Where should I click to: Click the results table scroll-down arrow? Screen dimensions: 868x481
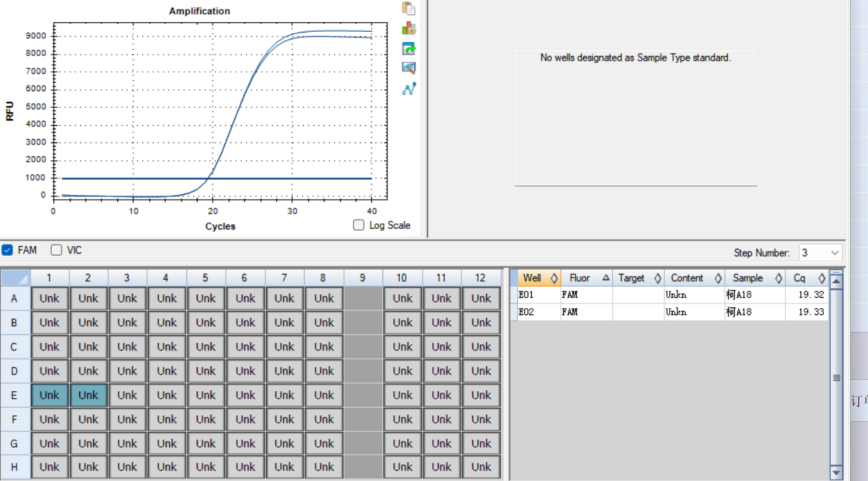(836, 472)
